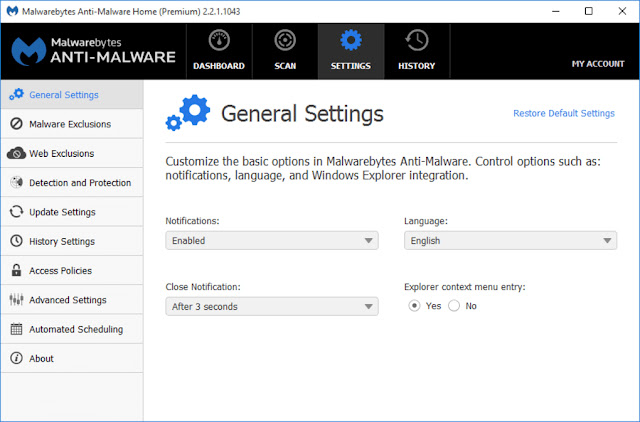The width and height of the screenshot is (640, 422).
Task: Open the Notifications dropdown
Action: pos(272,240)
